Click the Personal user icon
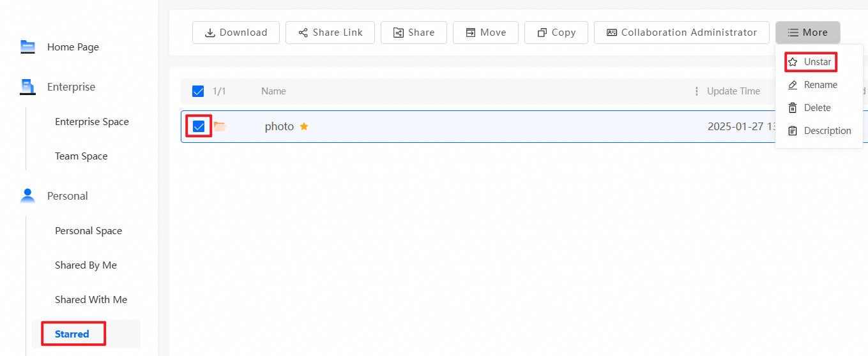Viewport: 868px width, 356px height. click(x=27, y=196)
